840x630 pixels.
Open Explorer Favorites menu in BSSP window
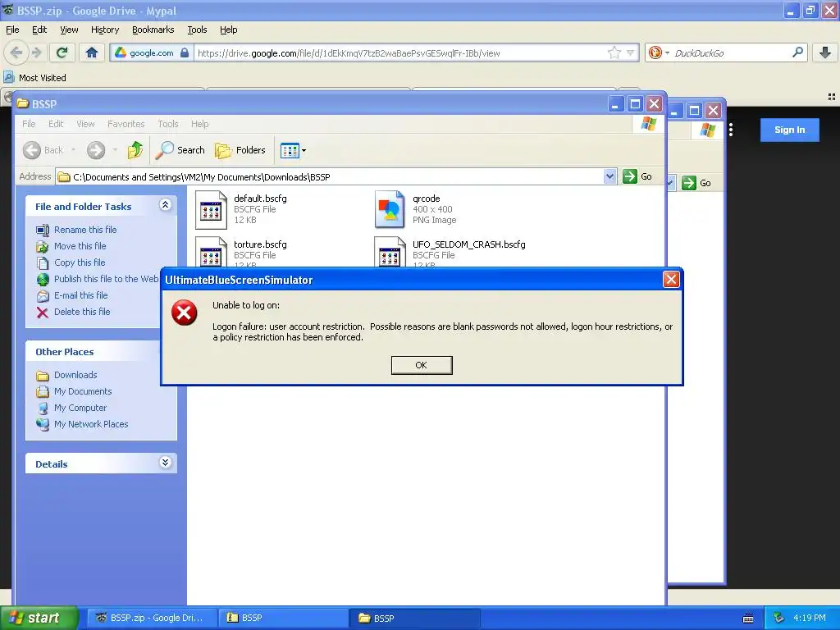click(126, 124)
